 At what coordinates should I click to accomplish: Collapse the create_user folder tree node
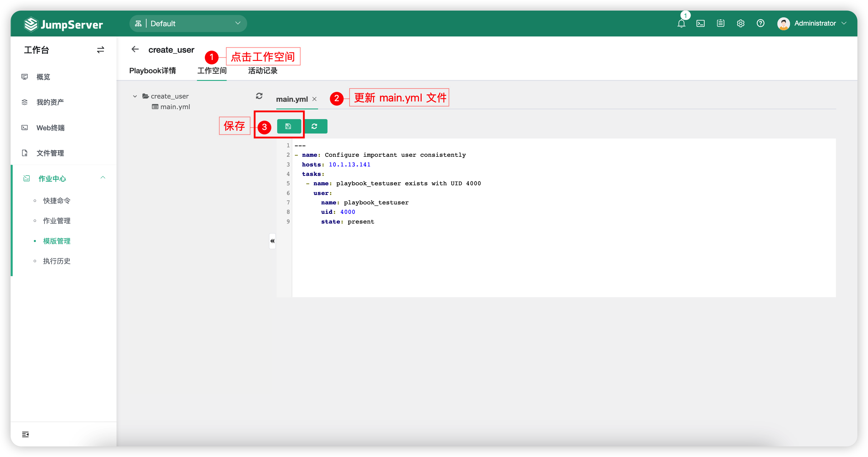(135, 96)
